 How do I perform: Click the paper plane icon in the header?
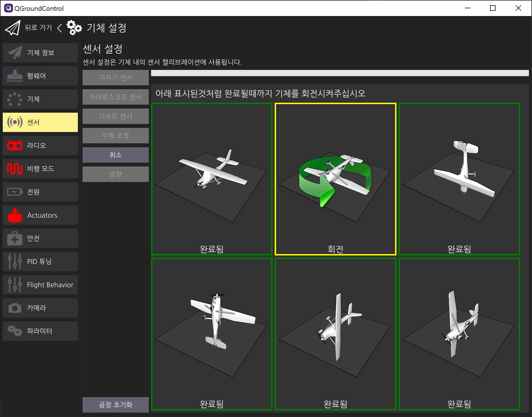pyautogui.click(x=13, y=28)
